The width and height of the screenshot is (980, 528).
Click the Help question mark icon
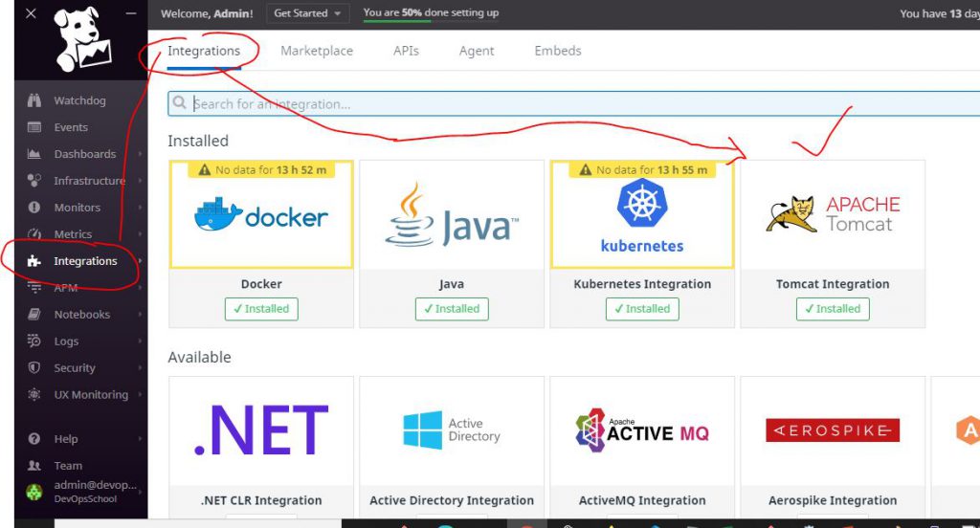point(34,439)
